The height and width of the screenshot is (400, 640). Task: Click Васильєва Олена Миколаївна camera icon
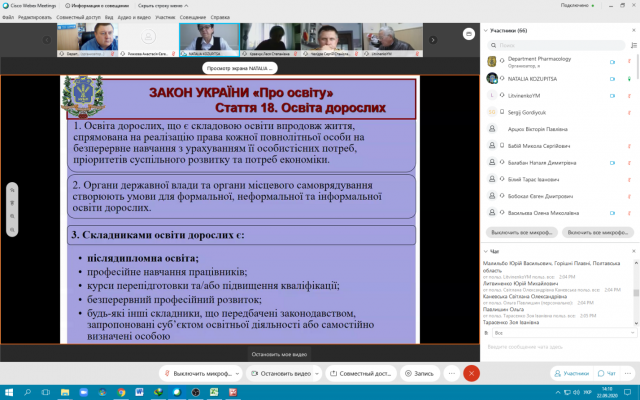tap(612, 213)
